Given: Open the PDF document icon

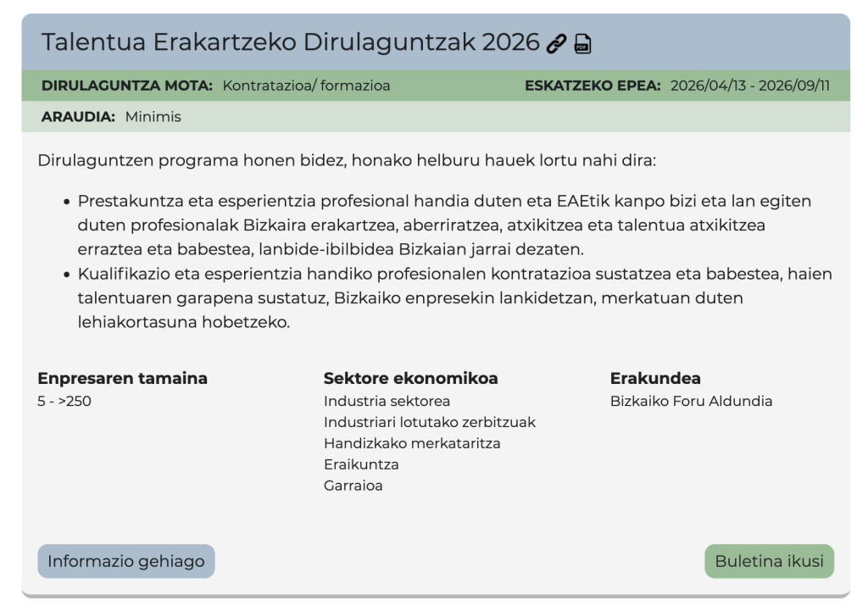Looking at the screenshot, I should coord(582,43).
